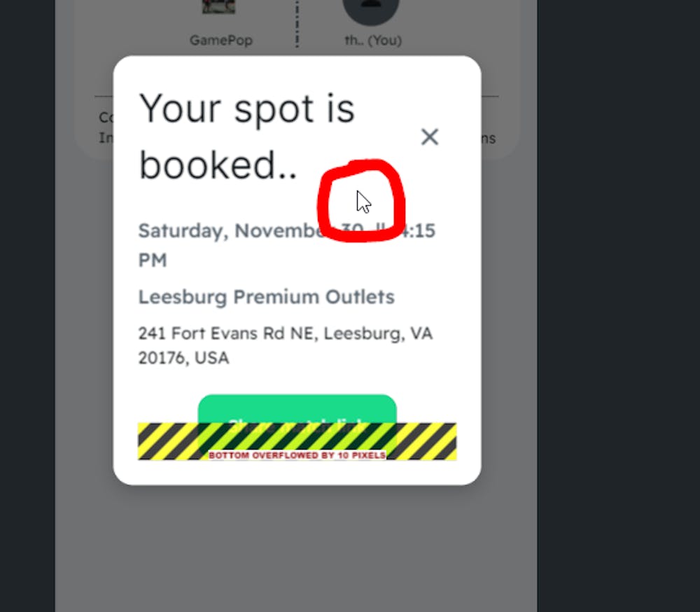Click the 'PM' text in the dialog

(x=153, y=260)
